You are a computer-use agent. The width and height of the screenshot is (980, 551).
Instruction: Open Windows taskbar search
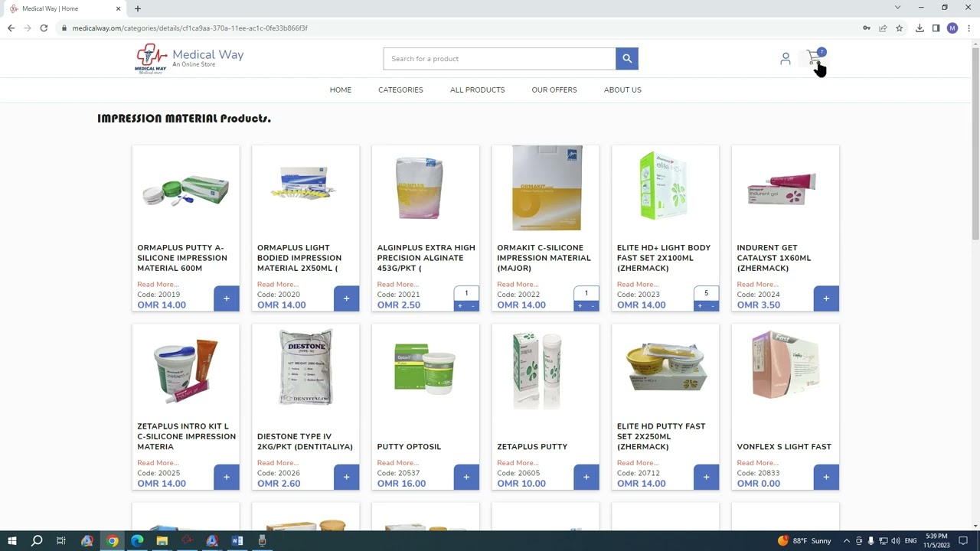pyautogui.click(x=36, y=540)
